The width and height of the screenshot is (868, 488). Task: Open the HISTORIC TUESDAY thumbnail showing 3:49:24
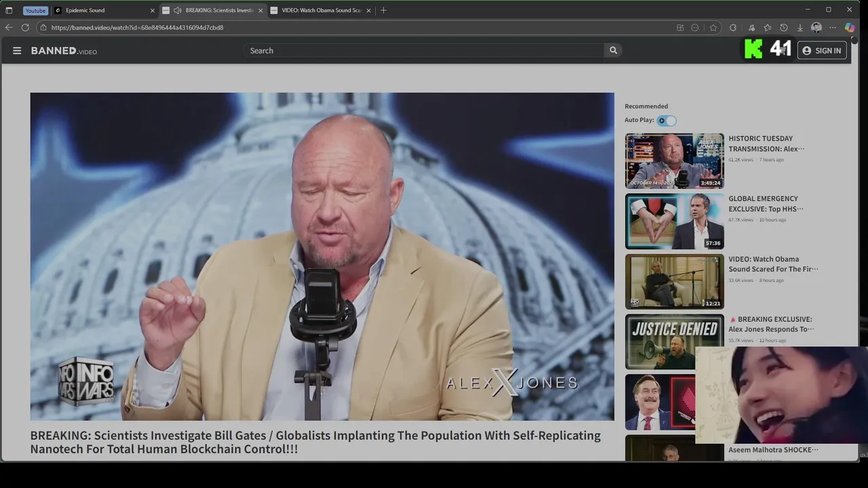(x=674, y=161)
